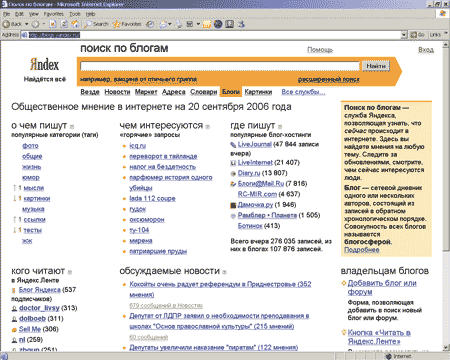The width and height of the screenshot is (450, 360).
Task: Click the icon beside Добавить блог или форум
Action: (344, 283)
